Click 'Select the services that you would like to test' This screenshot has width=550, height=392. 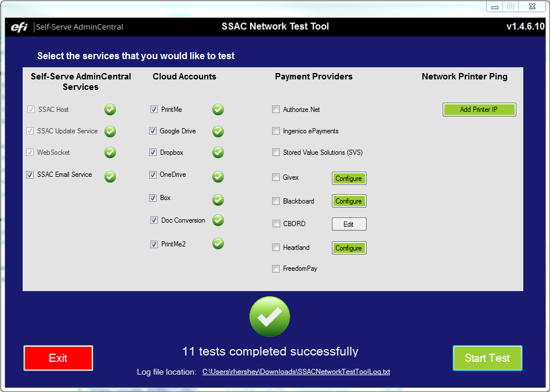tap(136, 56)
